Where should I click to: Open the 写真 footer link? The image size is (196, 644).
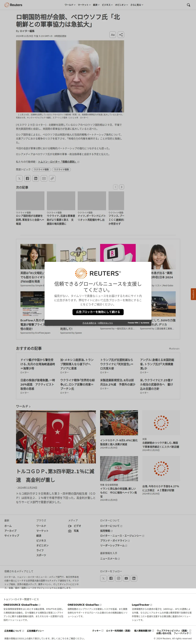[74, 531]
